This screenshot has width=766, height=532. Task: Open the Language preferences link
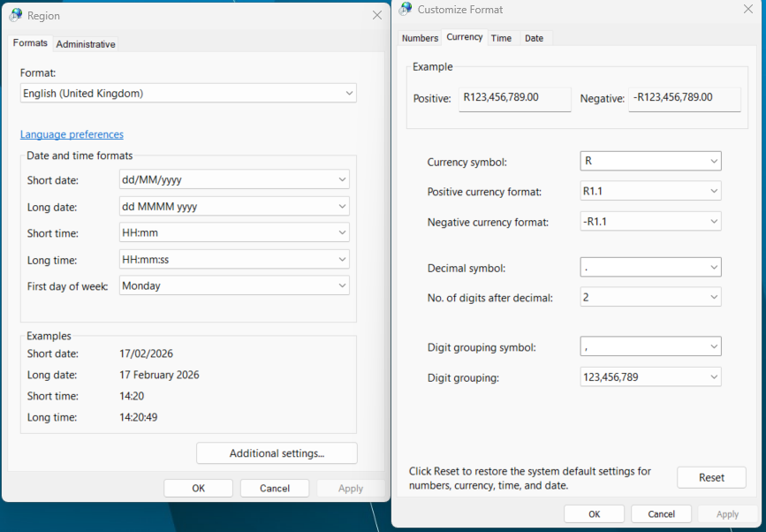click(72, 134)
